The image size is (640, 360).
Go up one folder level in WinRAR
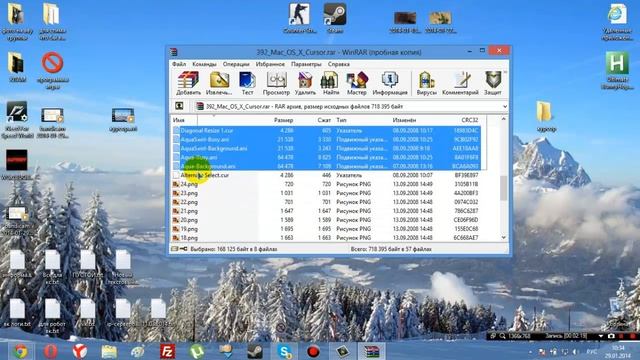point(179,106)
